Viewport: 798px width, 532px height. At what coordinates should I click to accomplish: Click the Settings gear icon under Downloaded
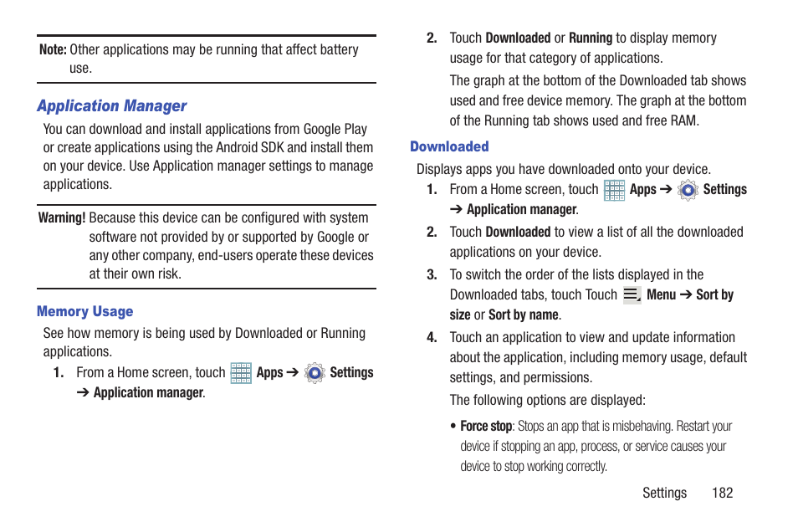coord(688,190)
